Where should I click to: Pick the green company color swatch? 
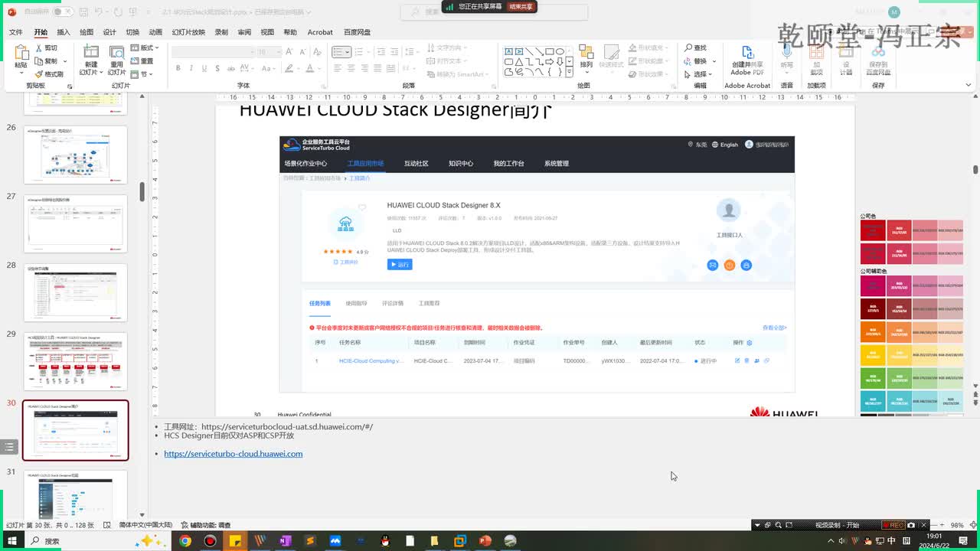click(873, 379)
